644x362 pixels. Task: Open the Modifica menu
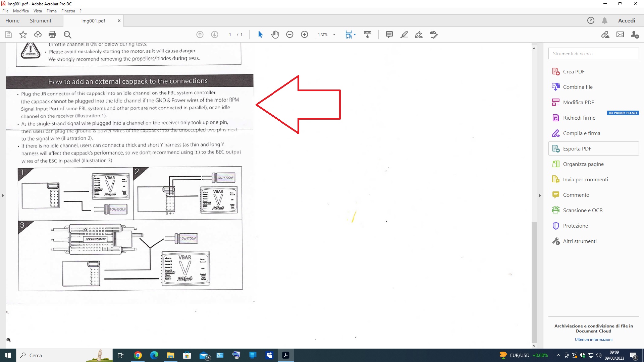[21, 11]
